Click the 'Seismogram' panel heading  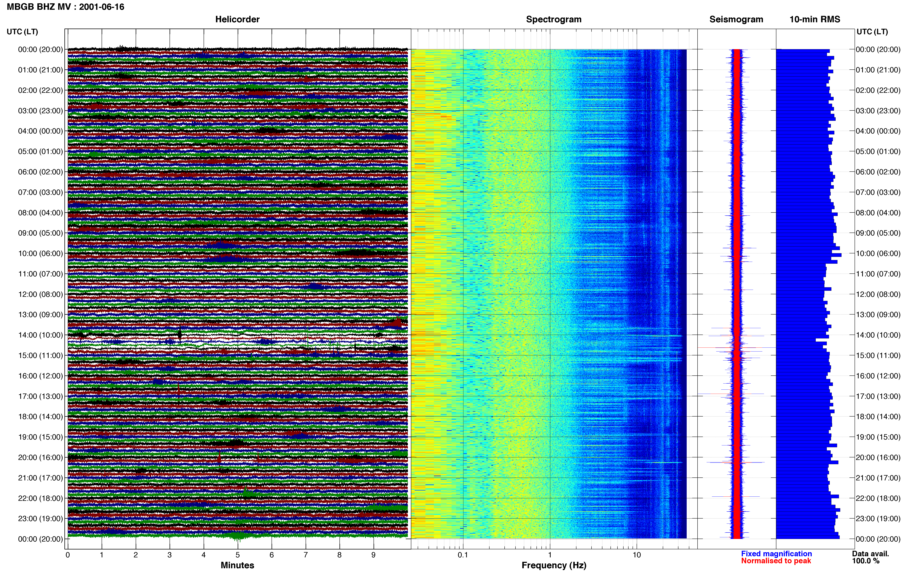tap(736, 19)
